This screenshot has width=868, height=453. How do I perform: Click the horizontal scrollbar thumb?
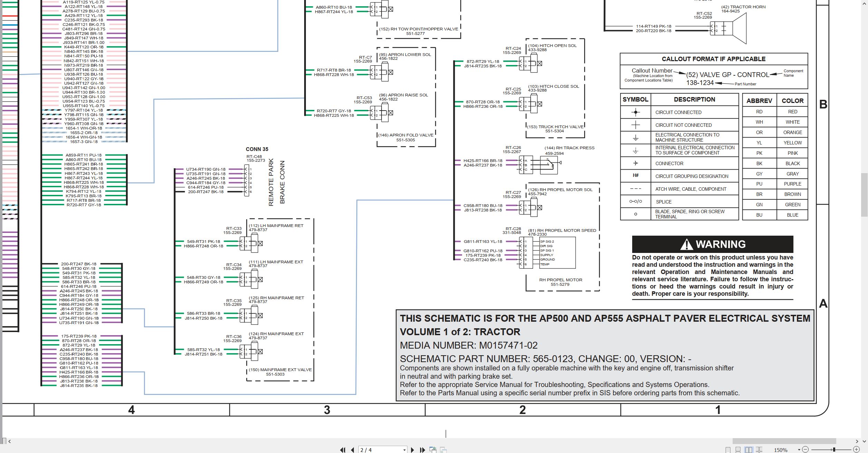(x=784, y=441)
